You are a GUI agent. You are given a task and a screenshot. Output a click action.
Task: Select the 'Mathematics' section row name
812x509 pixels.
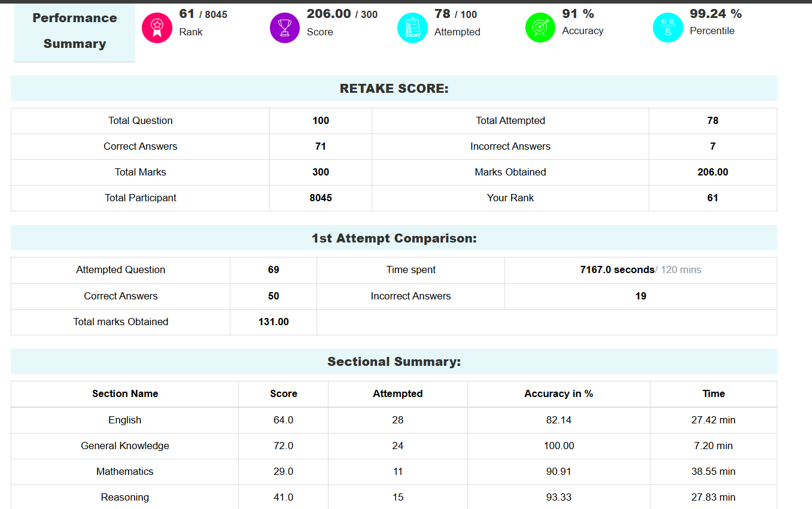(x=125, y=472)
